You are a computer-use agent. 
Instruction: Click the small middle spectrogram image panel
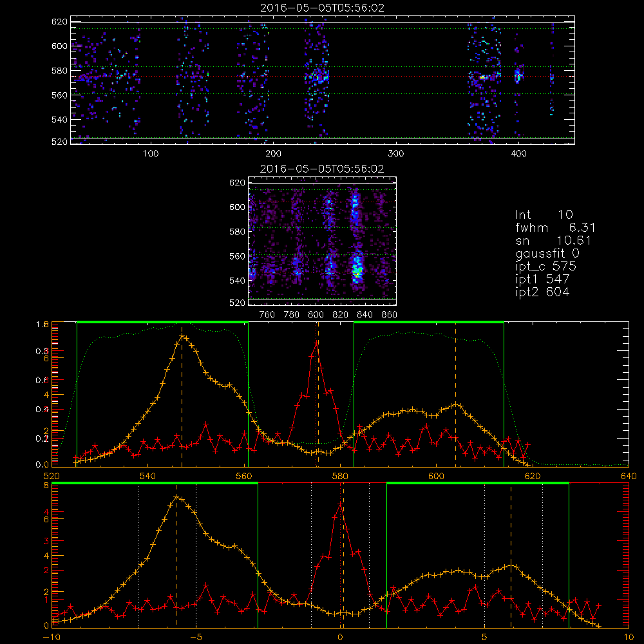(x=323, y=241)
